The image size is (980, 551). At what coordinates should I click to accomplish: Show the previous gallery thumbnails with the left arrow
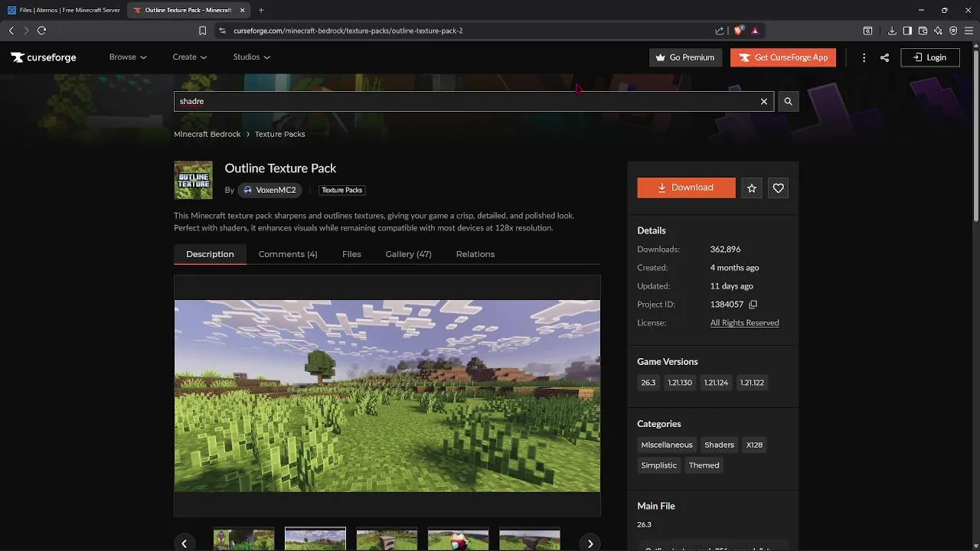tap(185, 543)
